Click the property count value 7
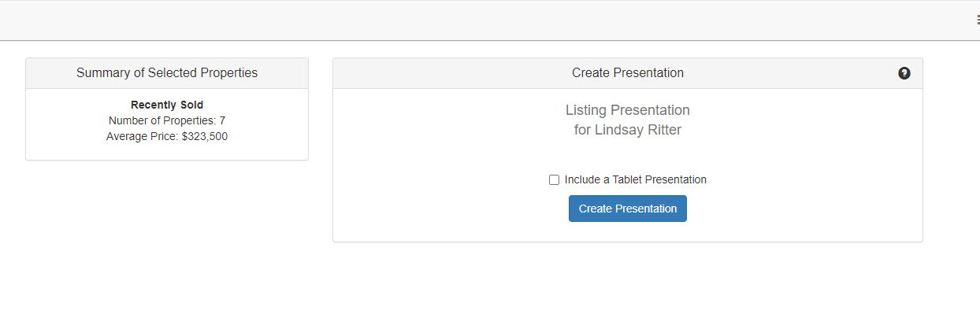The width and height of the screenshot is (980, 325). 222,120
